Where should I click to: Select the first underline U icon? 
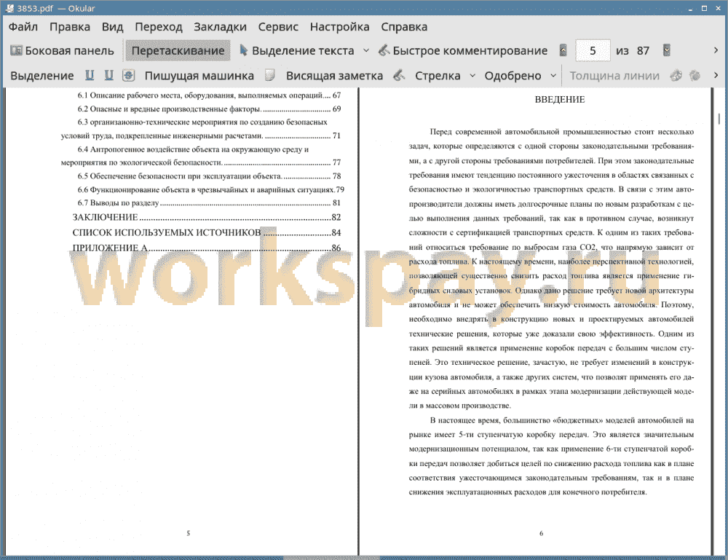click(90, 75)
